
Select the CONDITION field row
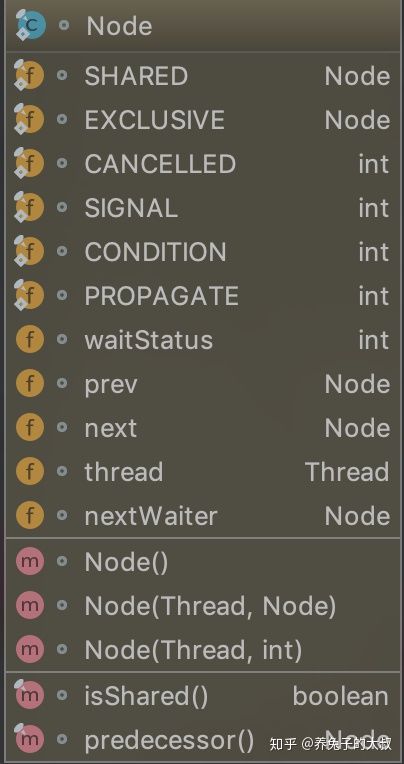pyautogui.click(x=202, y=252)
